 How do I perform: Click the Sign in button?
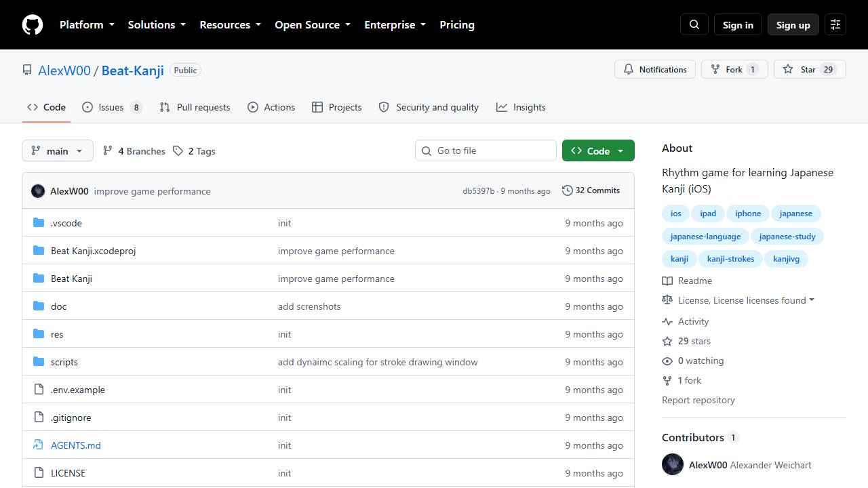tap(738, 24)
